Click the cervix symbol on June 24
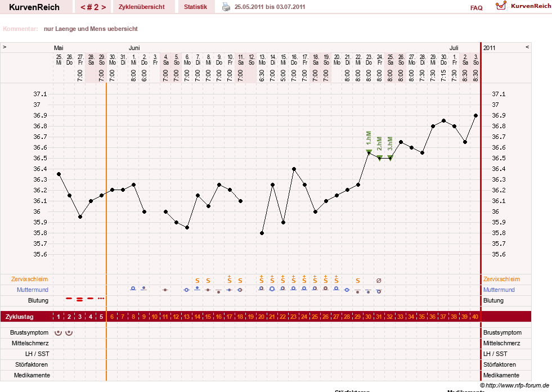This screenshot has width=552, height=392. [379, 291]
